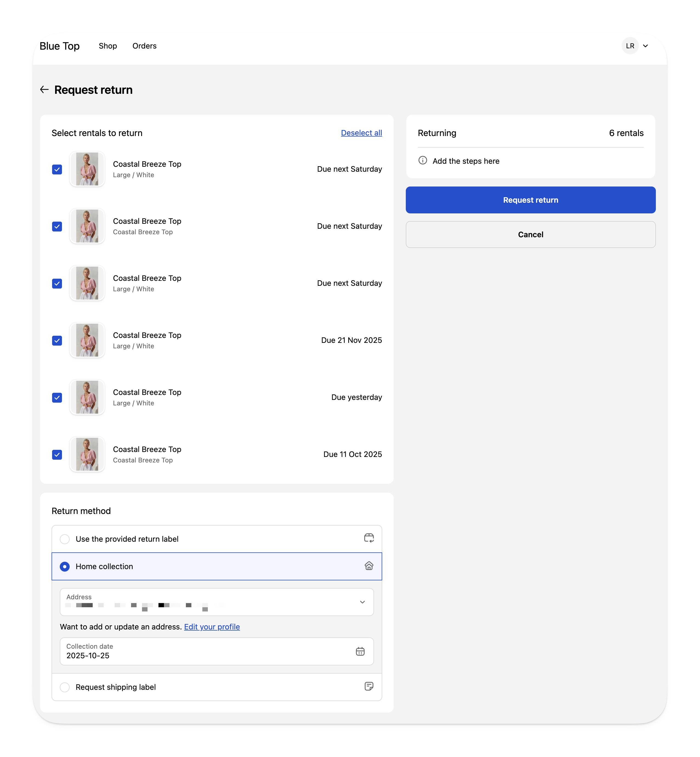700x757 pixels.
Task: Open the collection date calendar icon
Action: tap(360, 651)
